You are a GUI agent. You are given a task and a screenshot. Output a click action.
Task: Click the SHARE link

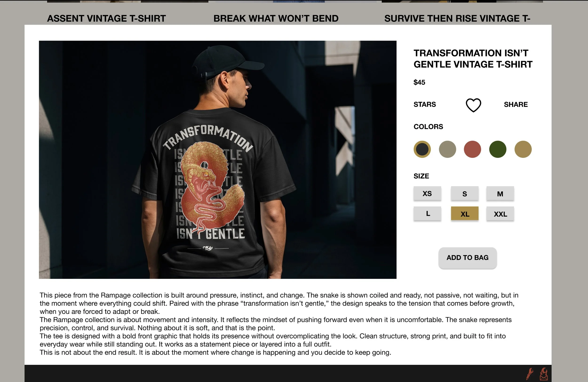[516, 104]
